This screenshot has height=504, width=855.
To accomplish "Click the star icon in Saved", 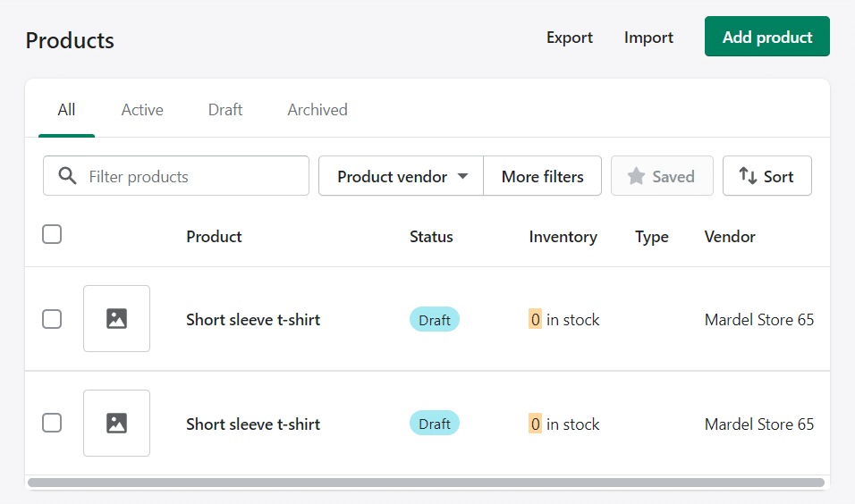I will click(636, 176).
